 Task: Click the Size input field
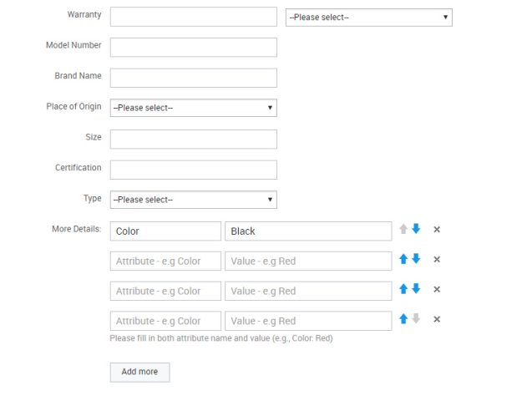point(193,139)
